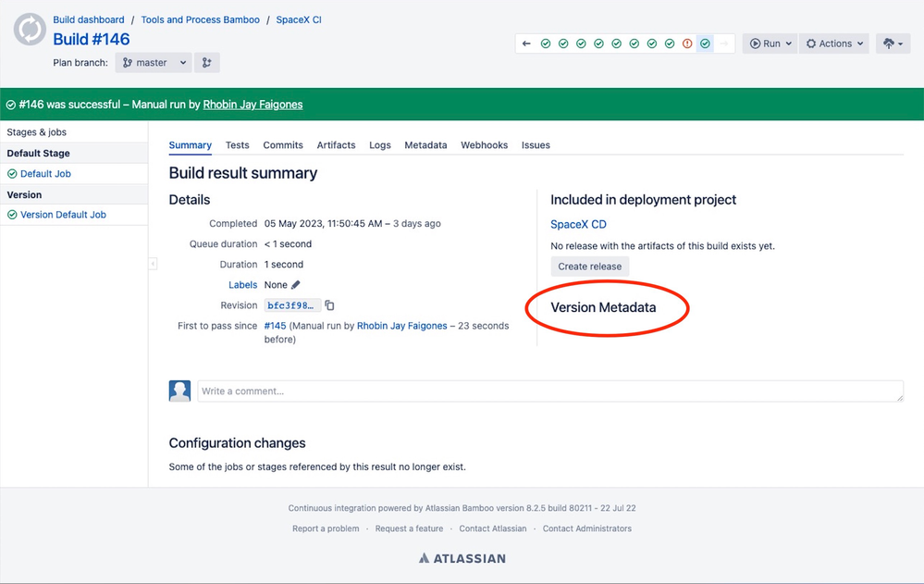This screenshot has width=924, height=584.
Task: Click the Atlassian logo in footer
Action: [x=462, y=558]
